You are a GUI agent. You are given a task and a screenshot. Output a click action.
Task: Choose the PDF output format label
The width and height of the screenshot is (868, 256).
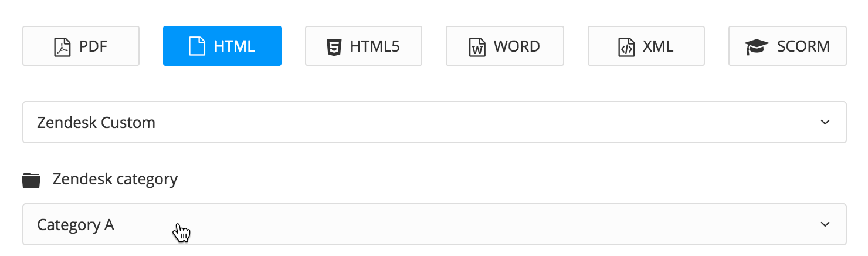tap(94, 46)
